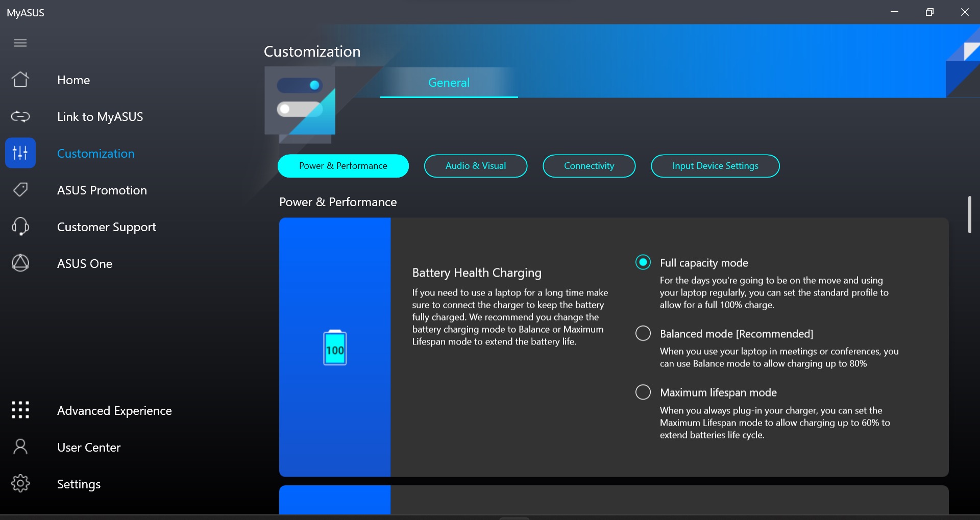Click the battery 100 icon
The height and width of the screenshot is (520, 980).
[335, 348]
